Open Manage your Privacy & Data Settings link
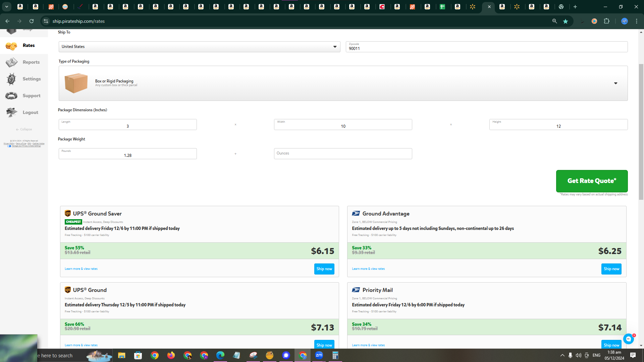Screen dimensions: 644x362 (x=26, y=146)
